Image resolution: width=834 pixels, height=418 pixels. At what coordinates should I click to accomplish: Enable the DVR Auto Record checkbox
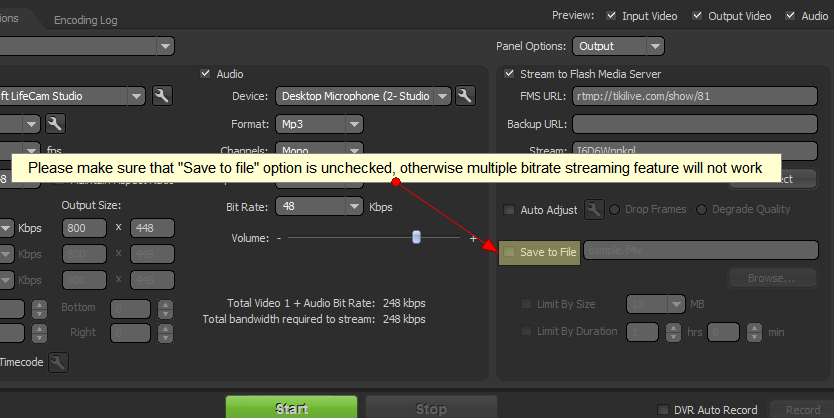click(661, 410)
